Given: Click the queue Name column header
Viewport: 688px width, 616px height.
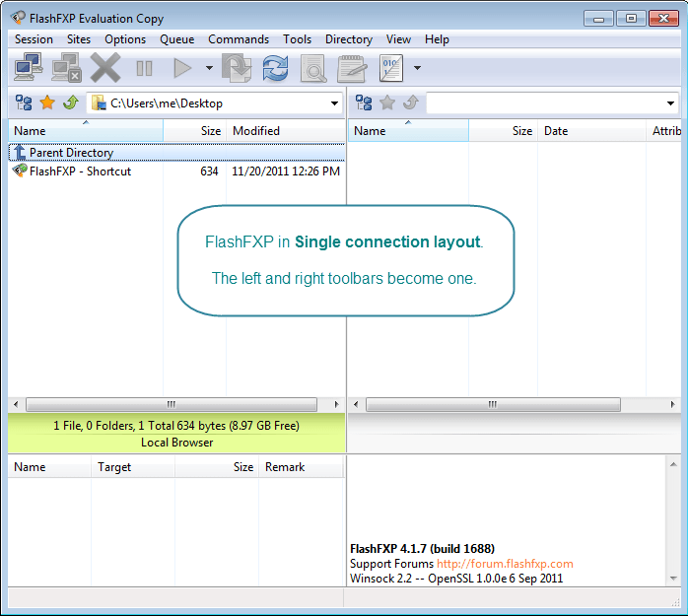Looking at the screenshot, I should (x=49, y=467).
